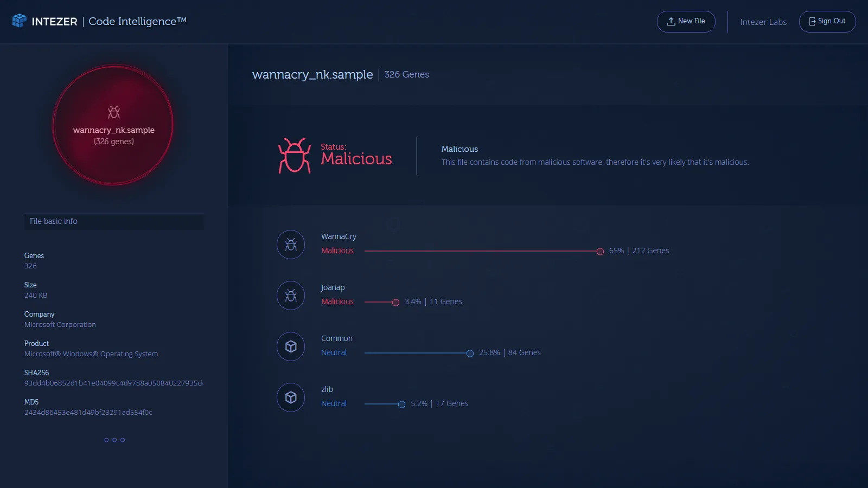Click the Malicious label under WannaCry
Screen dimensions: 868x488
(x=337, y=251)
